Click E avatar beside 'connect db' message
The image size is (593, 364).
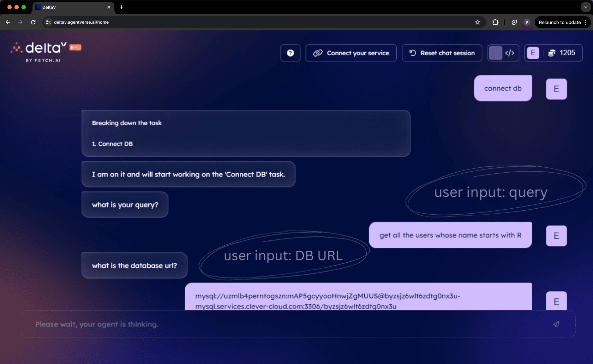coord(556,89)
